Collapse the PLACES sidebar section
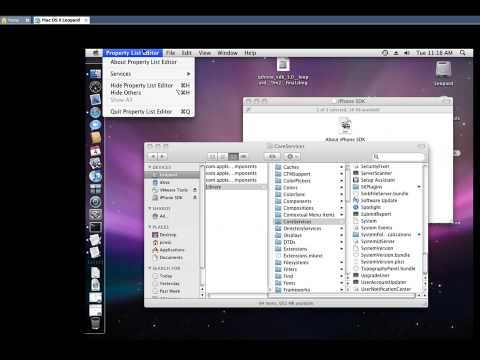Image resolution: width=480 pixels, height=360 pixels. 150,227
